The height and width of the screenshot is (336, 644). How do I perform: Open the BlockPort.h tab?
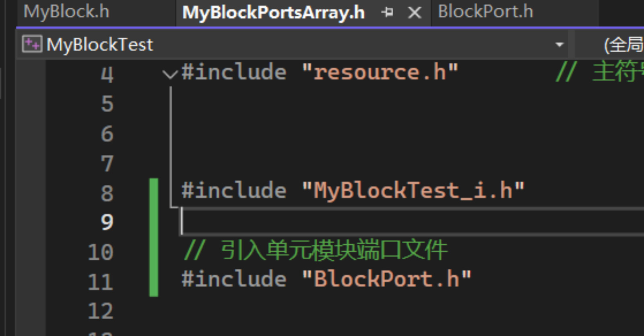coord(485,12)
